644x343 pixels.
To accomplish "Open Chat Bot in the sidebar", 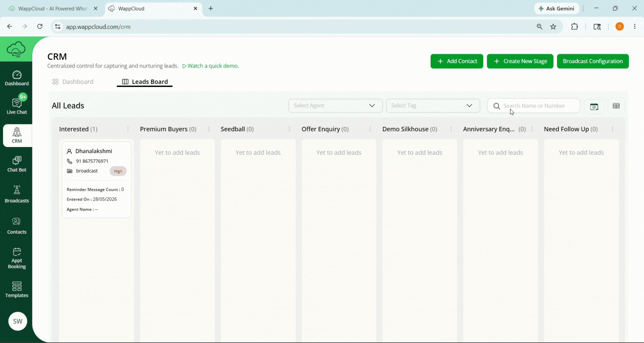I will point(17,164).
